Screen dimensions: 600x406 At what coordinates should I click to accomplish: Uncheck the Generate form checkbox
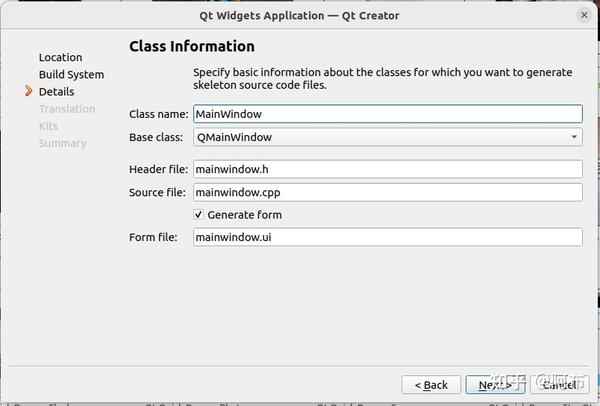point(199,215)
